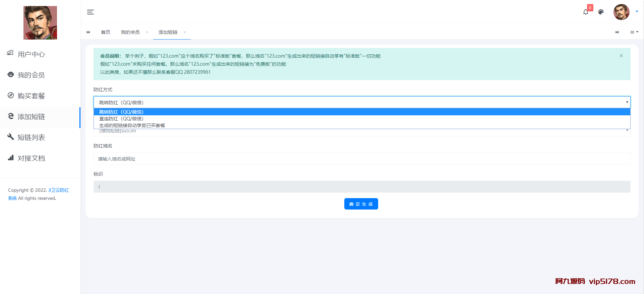Viewport: 644px width, 294px height.
Task: Close the 添加短链 tab
Action: pos(185,32)
